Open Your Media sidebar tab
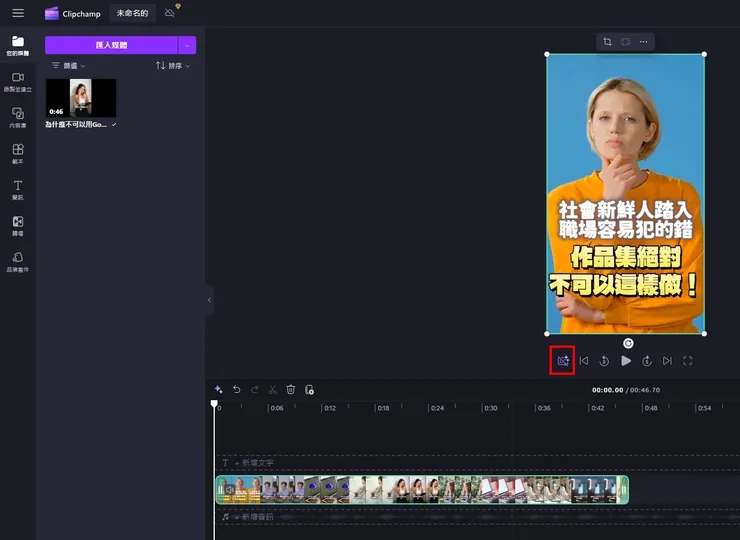 (17, 46)
